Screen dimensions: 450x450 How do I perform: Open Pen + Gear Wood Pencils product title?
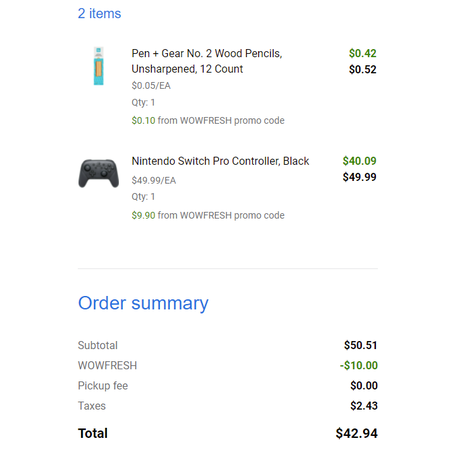207,61
